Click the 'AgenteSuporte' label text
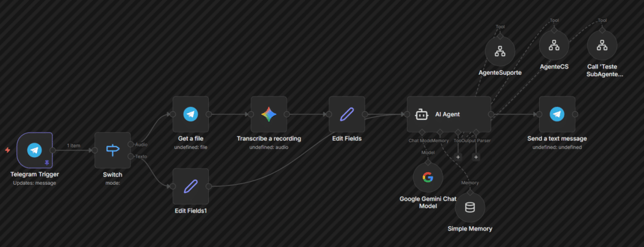Image resolution: width=644 pixels, height=247 pixels. [500, 73]
